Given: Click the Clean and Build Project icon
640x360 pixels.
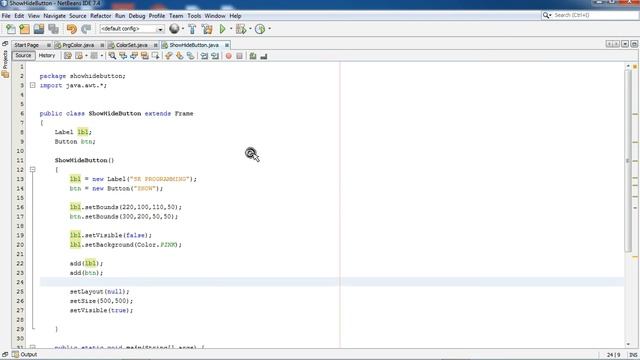Looking at the screenshot, I should click(207, 29).
